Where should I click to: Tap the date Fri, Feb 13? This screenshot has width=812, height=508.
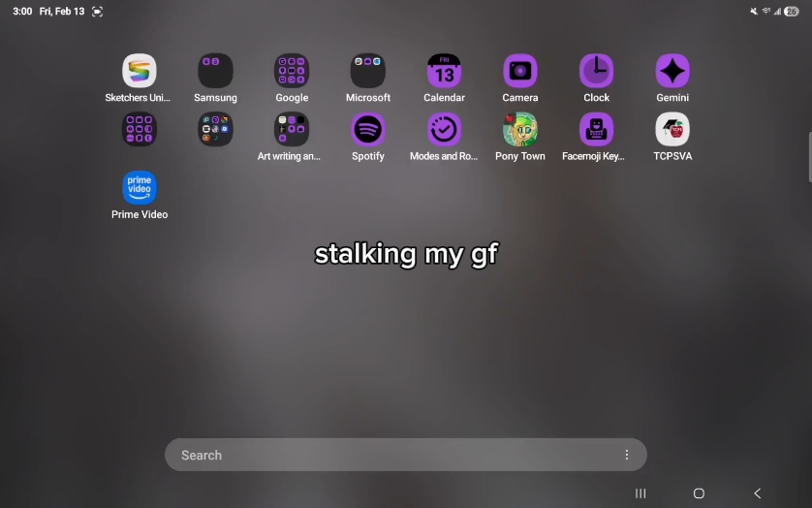(62, 12)
